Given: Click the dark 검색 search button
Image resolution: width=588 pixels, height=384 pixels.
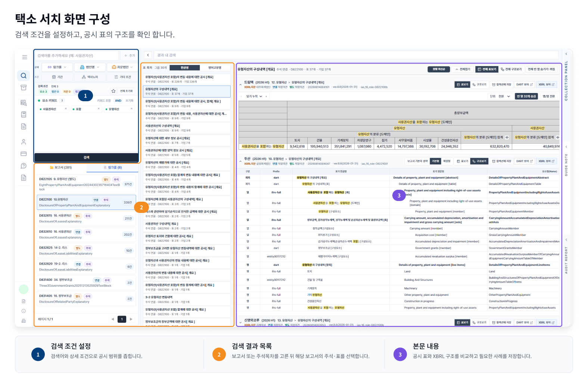Looking at the screenshot, I should click(86, 157).
